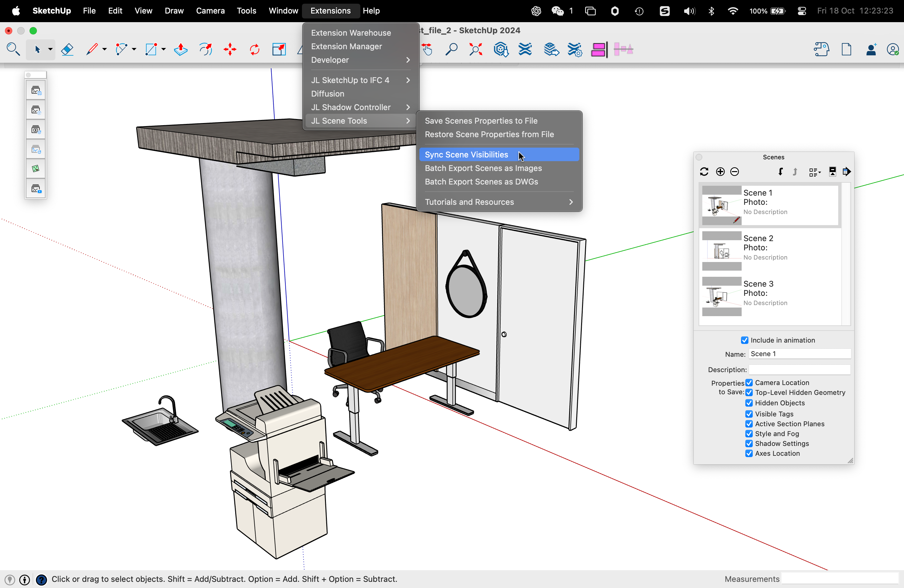Open the Camera menu
Image resolution: width=904 pixels, height=588 pixels.
coord(210,11)
